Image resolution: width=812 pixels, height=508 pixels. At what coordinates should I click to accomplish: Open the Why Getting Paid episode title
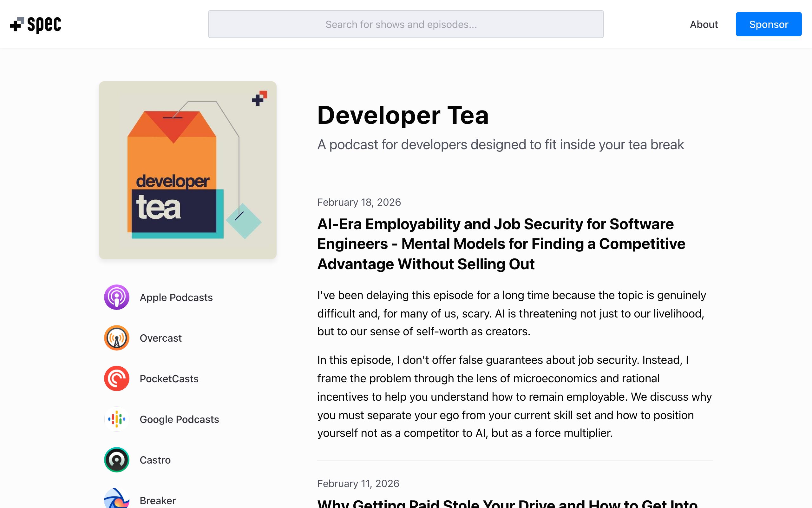(507, 503)
